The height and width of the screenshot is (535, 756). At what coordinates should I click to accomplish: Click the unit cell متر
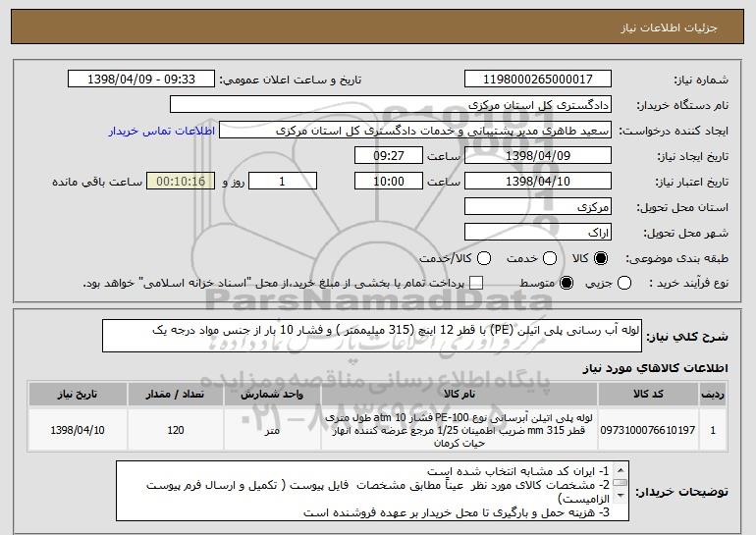click(x=272, y=430)
